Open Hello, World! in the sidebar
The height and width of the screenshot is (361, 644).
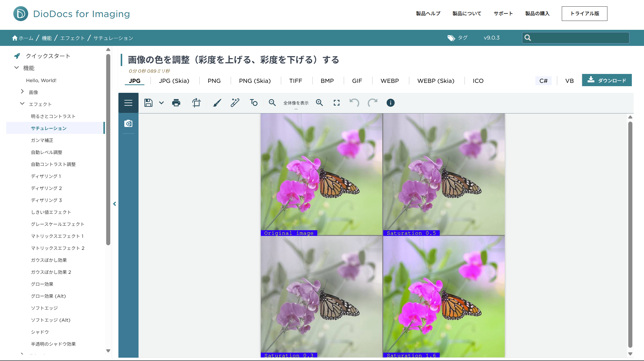[41, 80]
